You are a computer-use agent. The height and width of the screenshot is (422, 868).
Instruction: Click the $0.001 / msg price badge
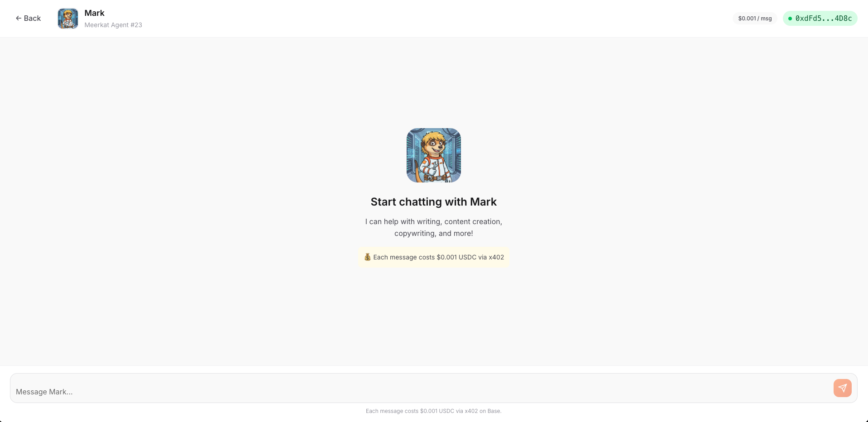(x=755, y=19)
